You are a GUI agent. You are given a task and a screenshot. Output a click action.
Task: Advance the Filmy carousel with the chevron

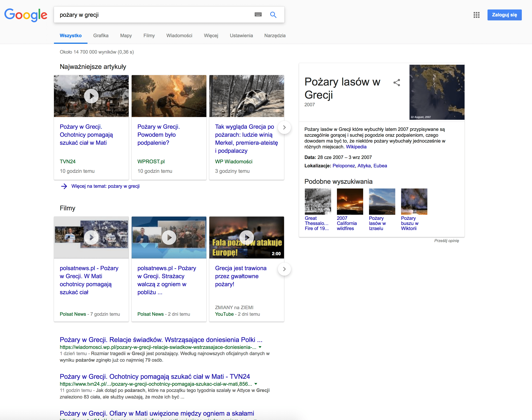pyautogui.click(x=284, y=269)
